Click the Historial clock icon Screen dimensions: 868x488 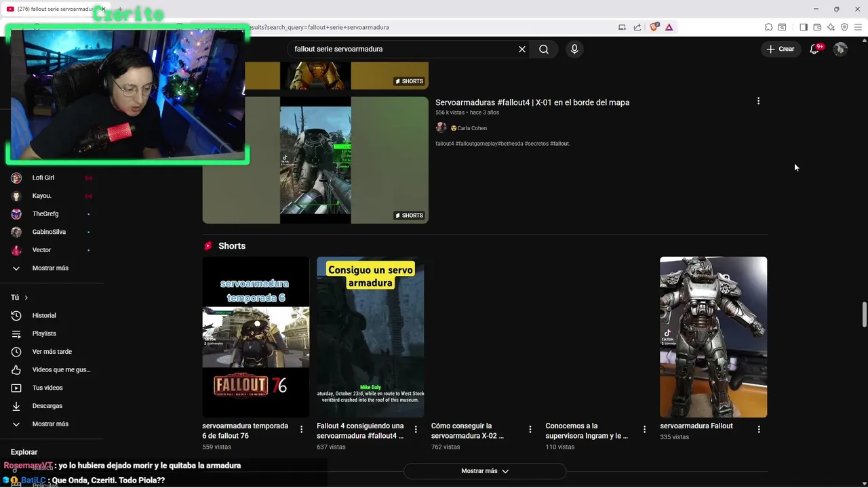[x=16, y=315]
